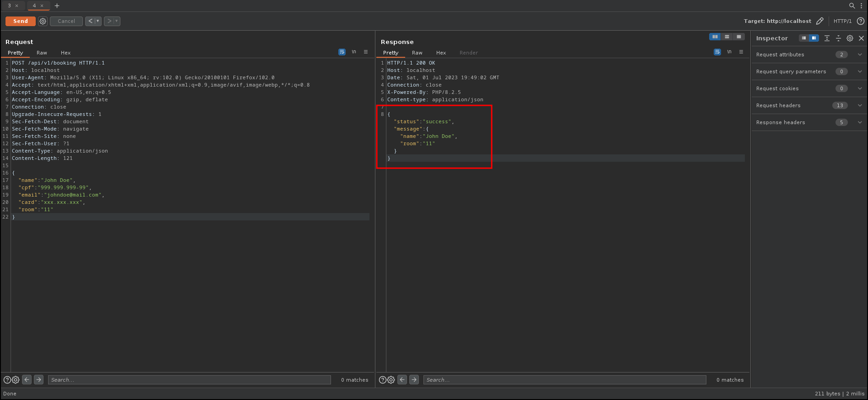The image size is (868, 400).
Task: Click the Request panel search field
Action: (x=189, y=380)
